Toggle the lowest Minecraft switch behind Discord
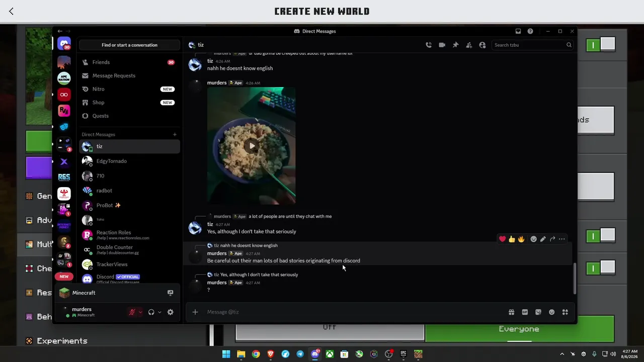The width and height of the screenshot is (644, 362). (600, 268)
